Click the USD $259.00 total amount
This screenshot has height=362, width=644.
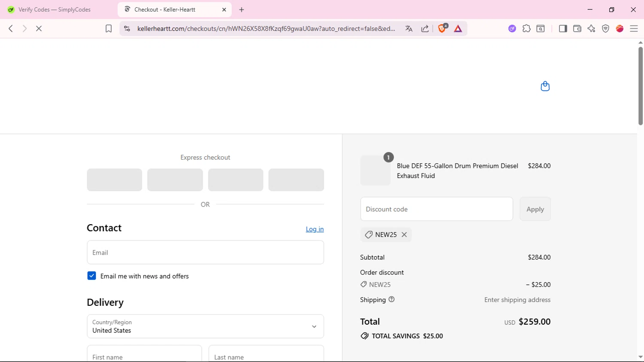tap(527, 322)
